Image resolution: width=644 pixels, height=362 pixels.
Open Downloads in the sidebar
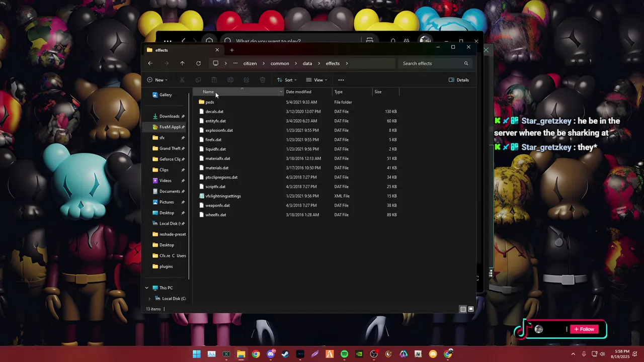[168, 116]
